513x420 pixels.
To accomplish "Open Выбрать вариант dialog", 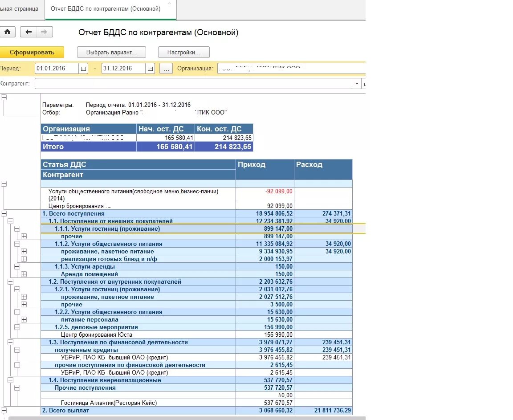I will point(111,53).
